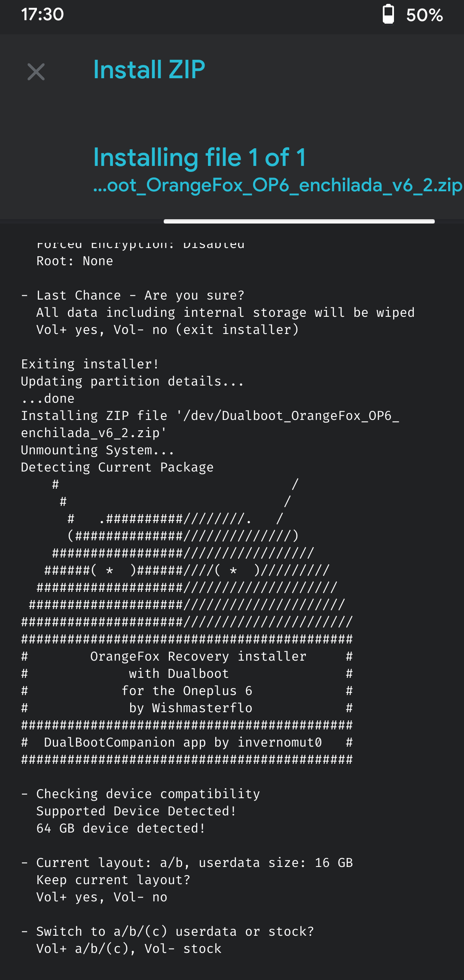Image resolution: width=464 pixels, height=980 pixels.
Task: Tap the X close icon
Action: pos(36,72)
